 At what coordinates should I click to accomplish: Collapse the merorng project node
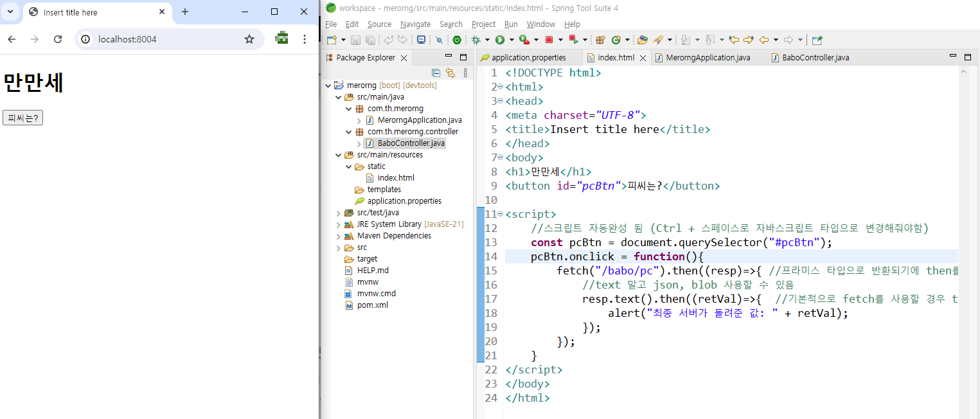(x=328, y=85)
